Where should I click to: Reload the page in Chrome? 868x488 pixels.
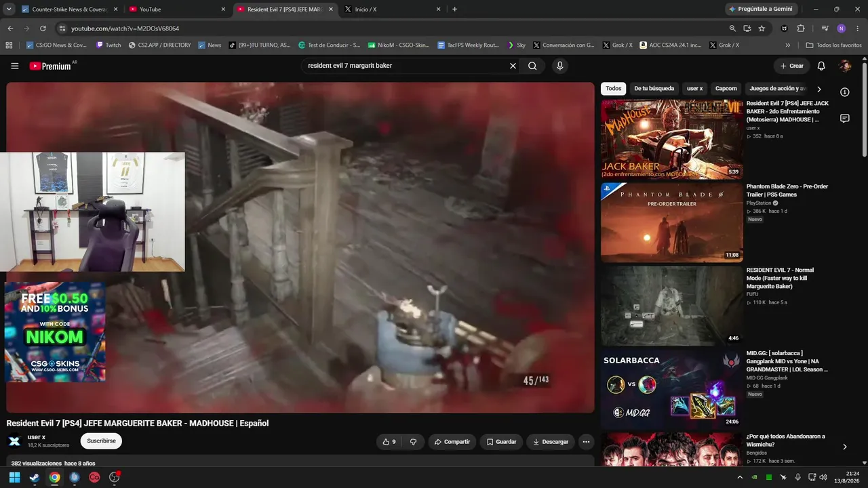[43, 28]
